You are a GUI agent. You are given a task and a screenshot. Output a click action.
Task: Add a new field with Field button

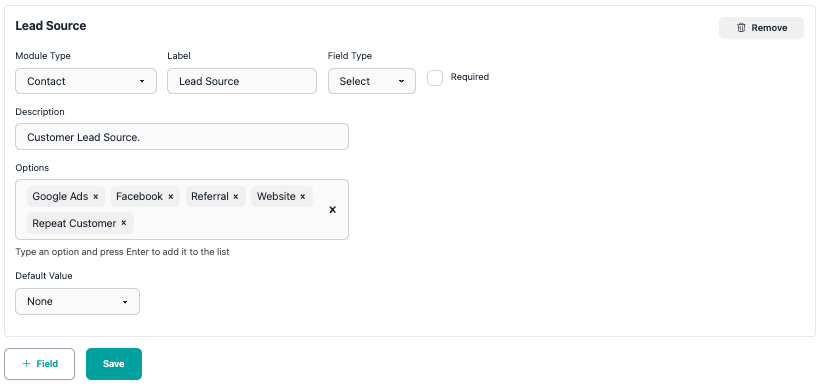tap(39, 364)
